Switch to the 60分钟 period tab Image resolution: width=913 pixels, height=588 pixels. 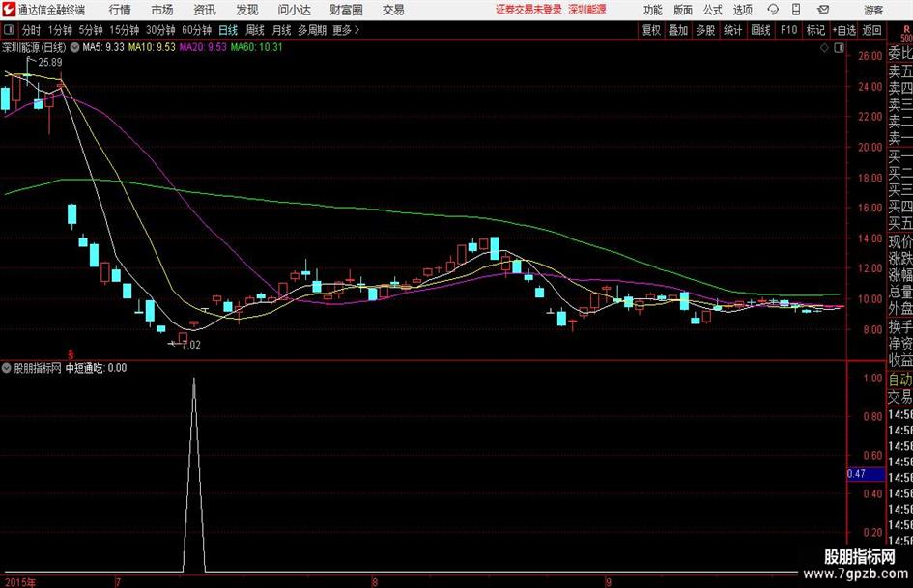point(196,30)
